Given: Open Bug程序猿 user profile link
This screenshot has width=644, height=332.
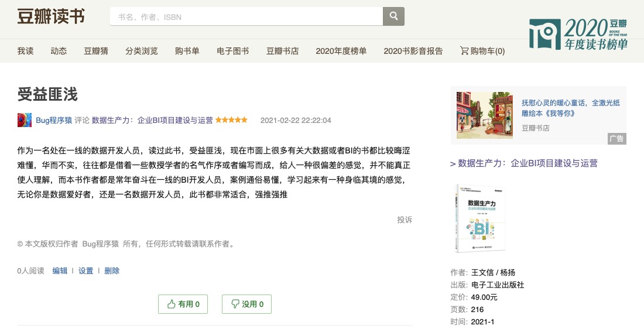Looking at the screenshot, I should 54,120.
